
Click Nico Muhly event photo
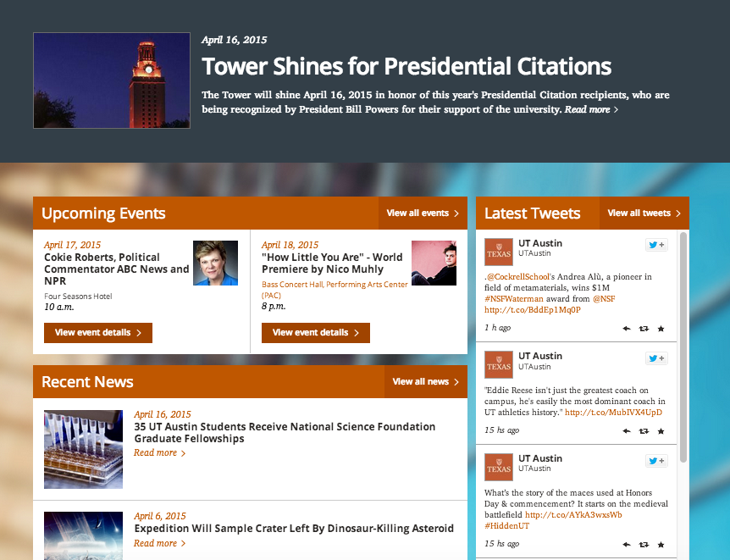tap(434, 263)
